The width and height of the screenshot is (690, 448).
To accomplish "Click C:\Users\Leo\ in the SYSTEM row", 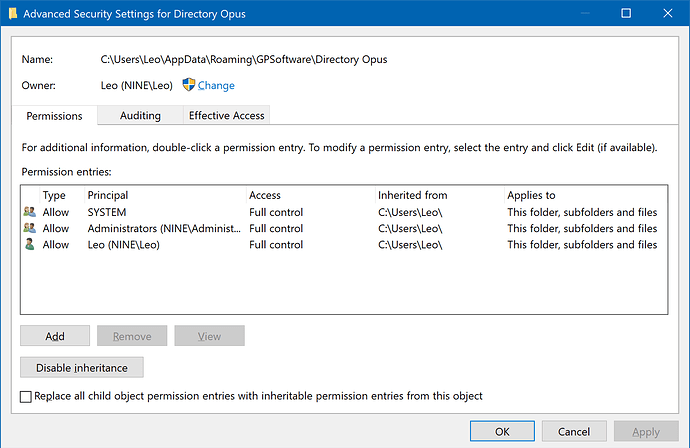I will (x=410, y=212).
